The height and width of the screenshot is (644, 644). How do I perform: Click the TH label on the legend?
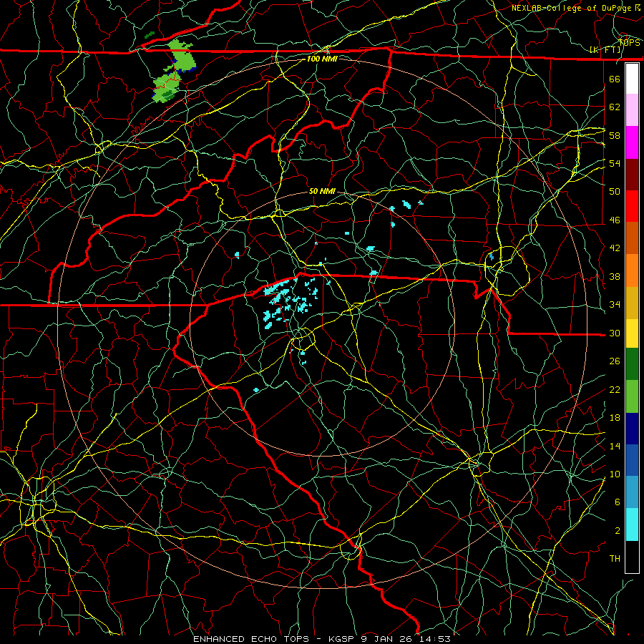tap(615, 559)
